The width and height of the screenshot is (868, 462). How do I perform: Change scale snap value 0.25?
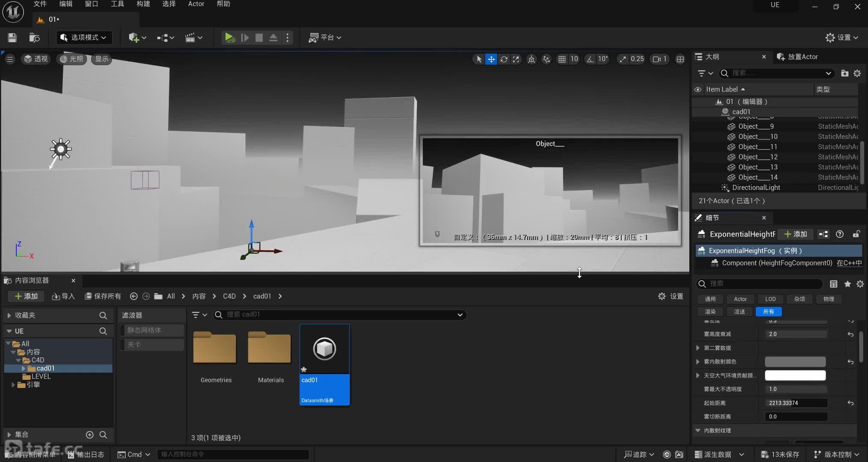point(637,59)
